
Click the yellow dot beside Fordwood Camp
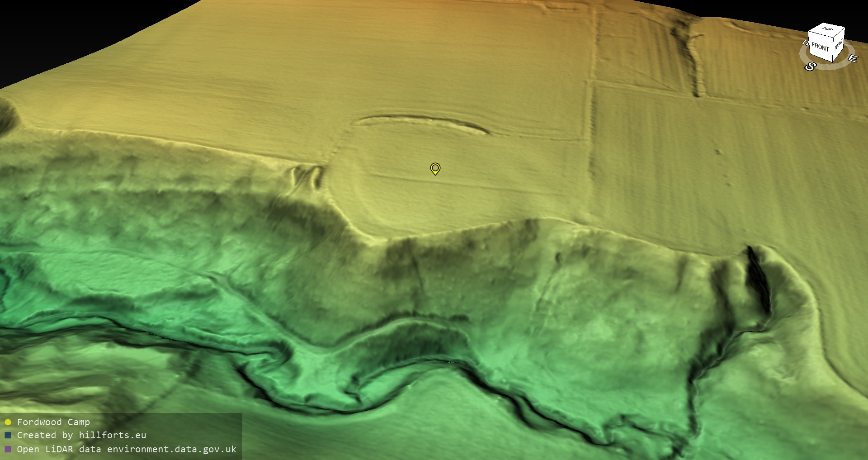tap(8, 422)
